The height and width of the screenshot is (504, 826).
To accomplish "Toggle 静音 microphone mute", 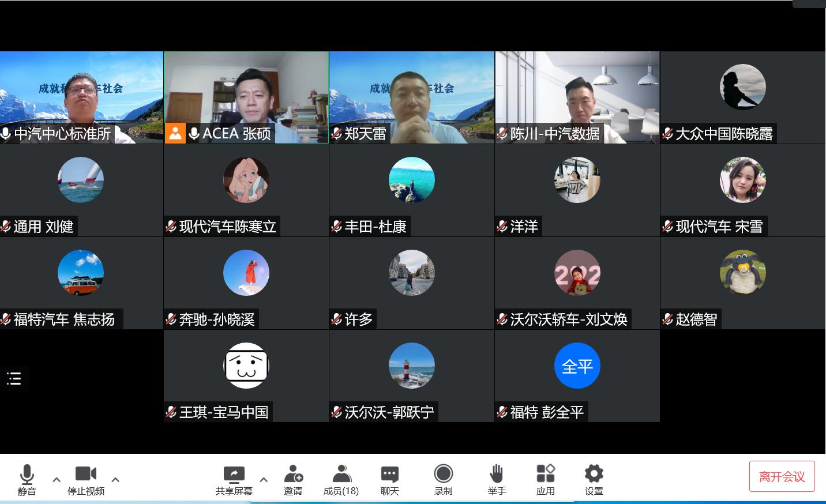I will tap(27, 475).
